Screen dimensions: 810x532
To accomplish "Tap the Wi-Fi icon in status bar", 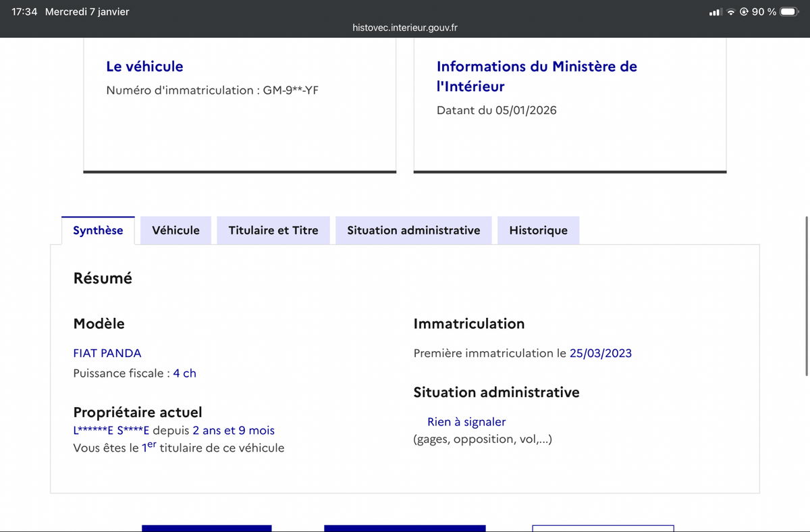I will click(731, 12).
